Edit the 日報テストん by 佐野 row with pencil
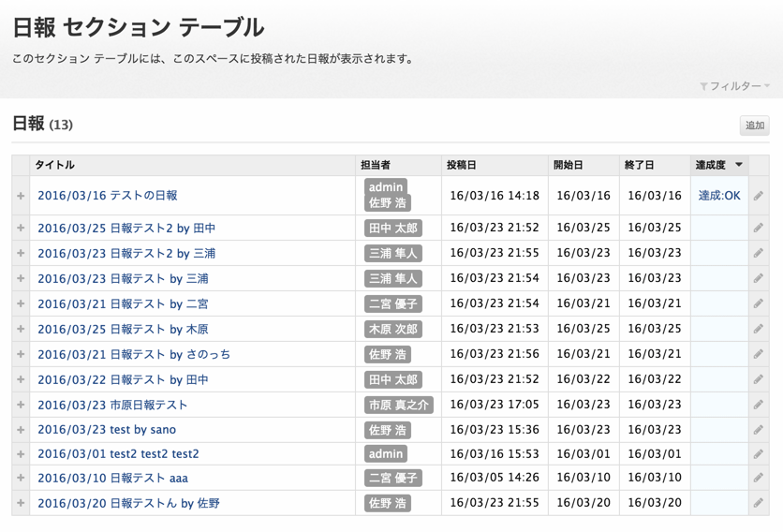This screenshot has width=783, height=532. point(758,503)
